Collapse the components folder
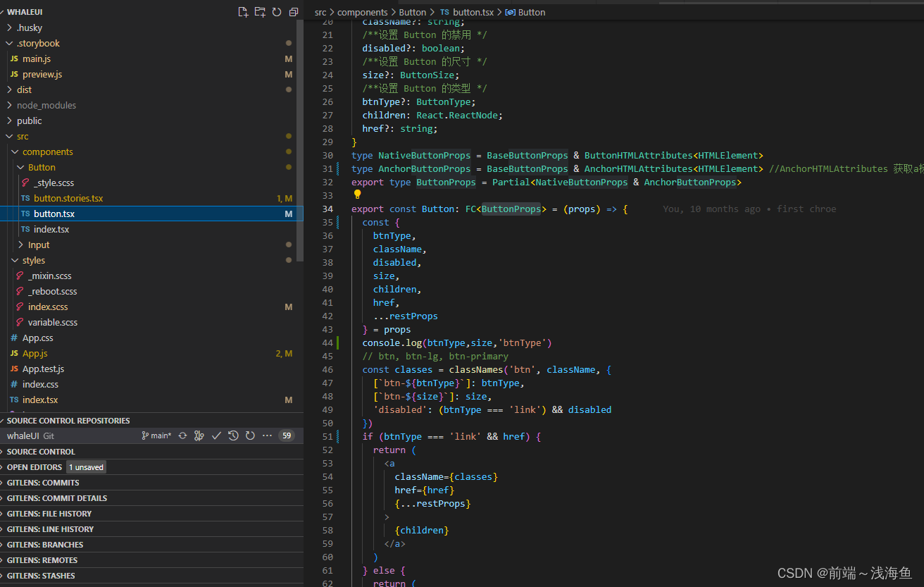924x587 pixels. pos(15,152)
